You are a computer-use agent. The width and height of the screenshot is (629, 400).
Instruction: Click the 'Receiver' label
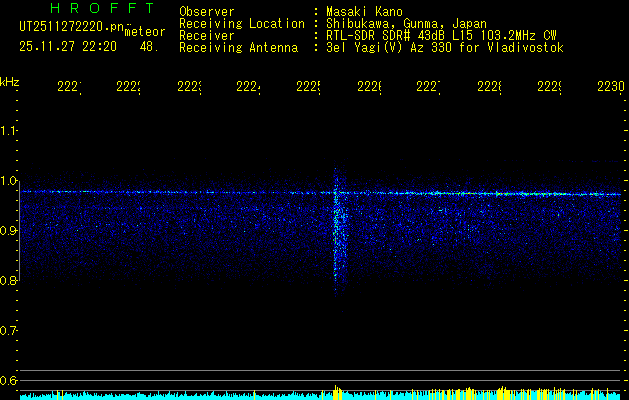point(207,36)
